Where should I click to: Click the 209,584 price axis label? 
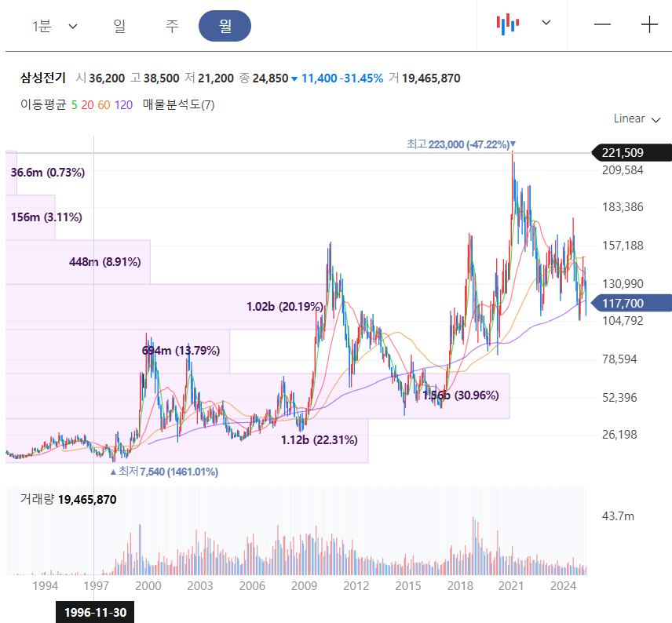pos(623,170)
